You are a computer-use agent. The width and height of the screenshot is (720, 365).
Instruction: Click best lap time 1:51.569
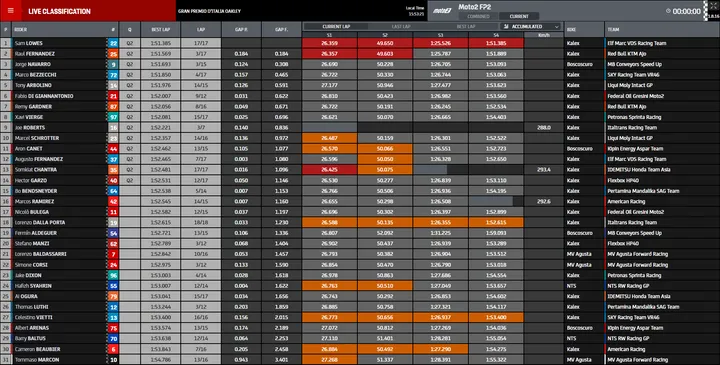click(161, 54)
